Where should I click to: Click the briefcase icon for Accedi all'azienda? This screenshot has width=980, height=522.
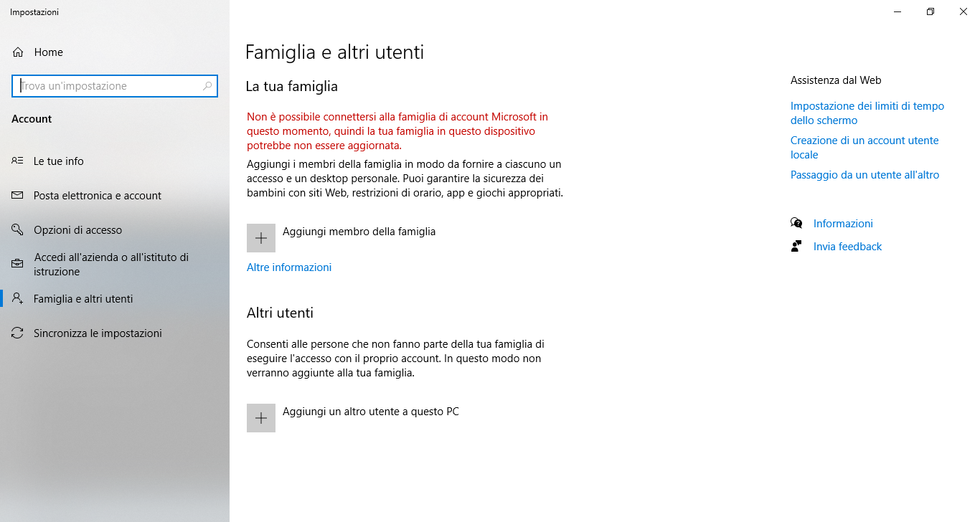point(18,265)
